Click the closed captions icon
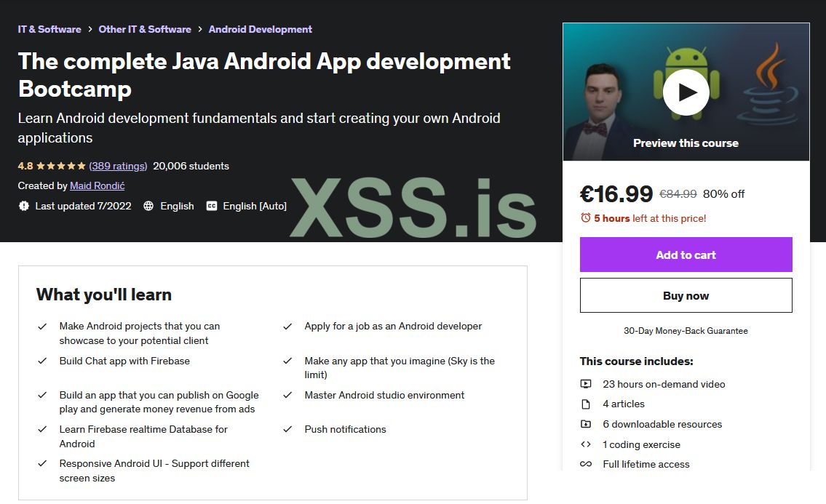This screenshot has width=826, height=504. click(x=211, y=206)
